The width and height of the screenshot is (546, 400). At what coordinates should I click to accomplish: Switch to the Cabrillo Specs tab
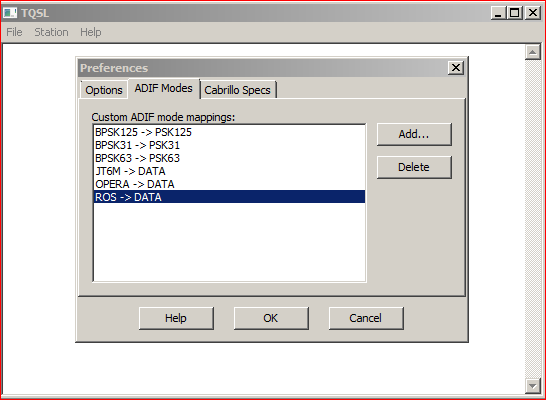(238, 90)
